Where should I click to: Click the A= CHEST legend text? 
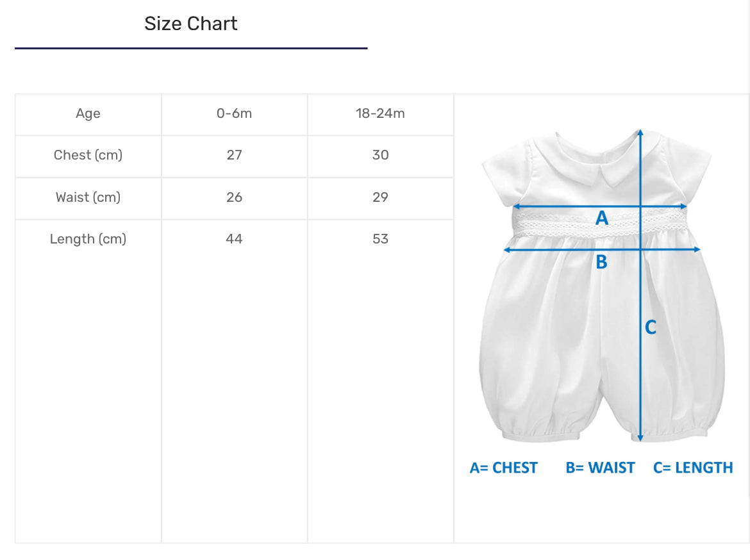tap(503, 468)
